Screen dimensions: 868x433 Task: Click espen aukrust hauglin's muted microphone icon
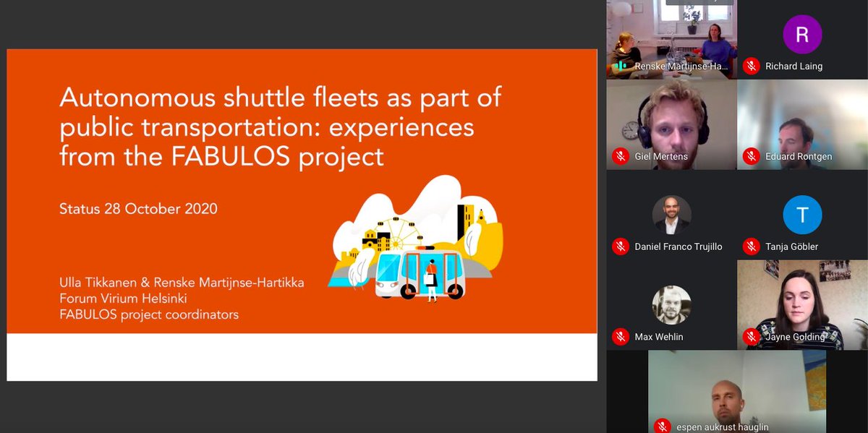click(661, 426)
